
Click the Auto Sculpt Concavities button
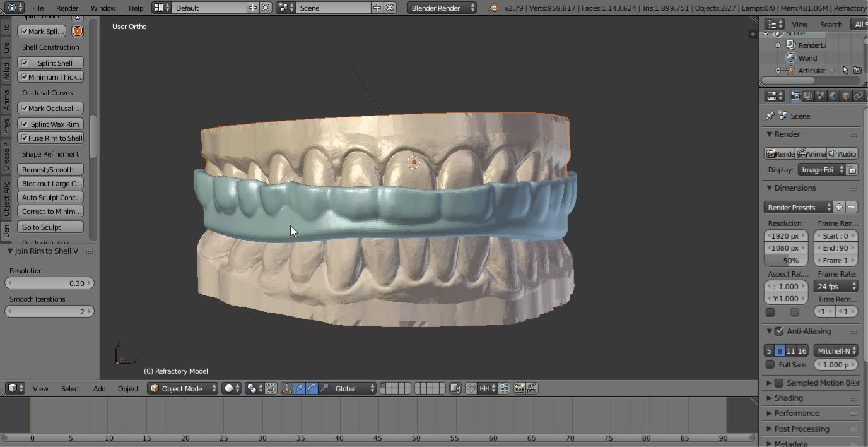pos(50,197)
